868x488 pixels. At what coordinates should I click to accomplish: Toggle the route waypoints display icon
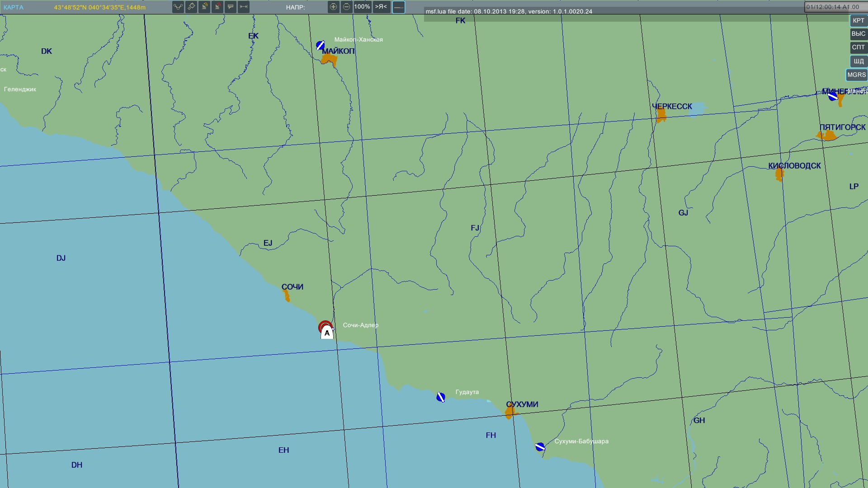click(x=178, y=7)
